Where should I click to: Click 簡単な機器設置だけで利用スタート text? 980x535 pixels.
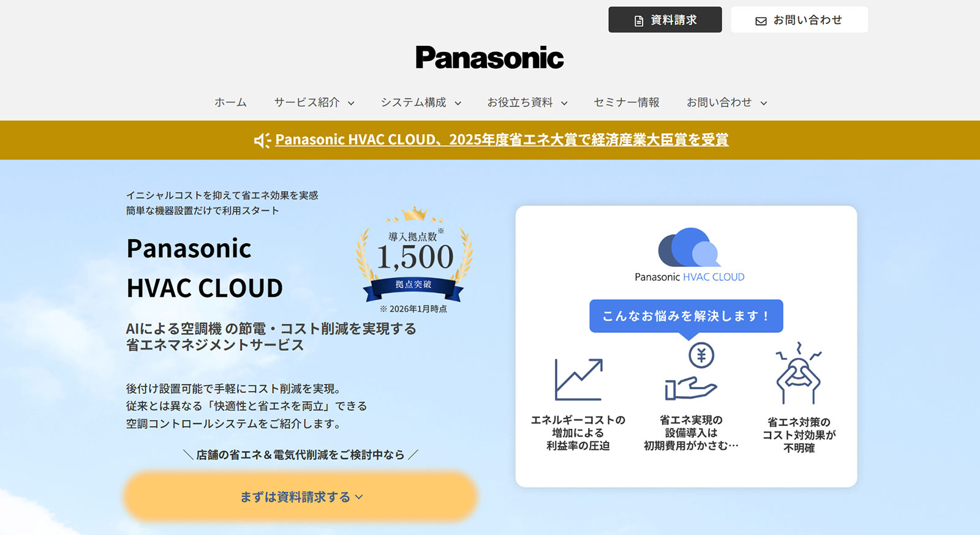point(203,211)
